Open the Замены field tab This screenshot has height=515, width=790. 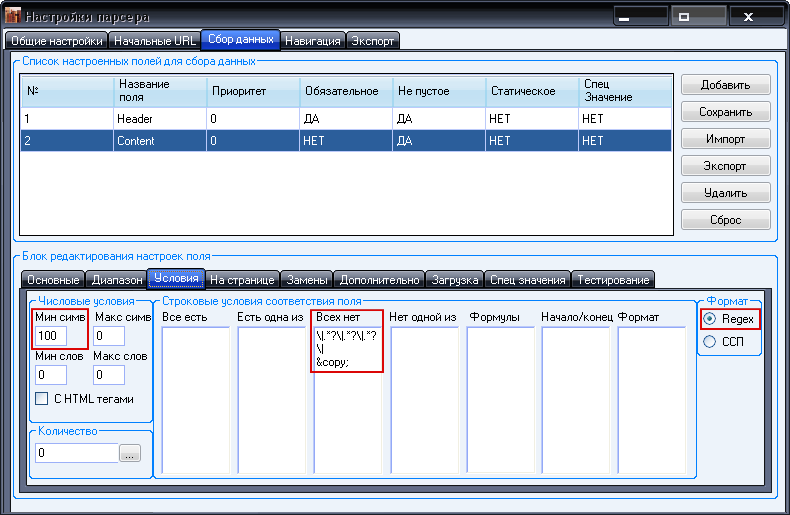(x=307, y=280)
